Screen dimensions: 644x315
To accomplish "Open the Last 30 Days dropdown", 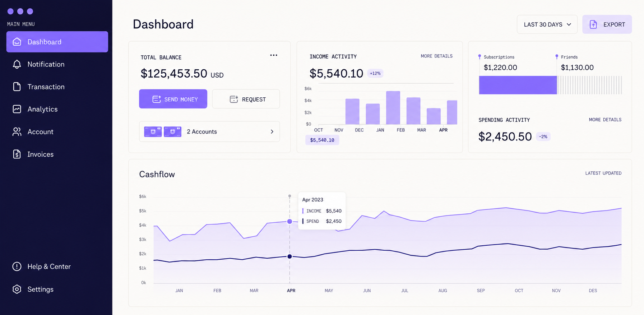I will [547, 24].
